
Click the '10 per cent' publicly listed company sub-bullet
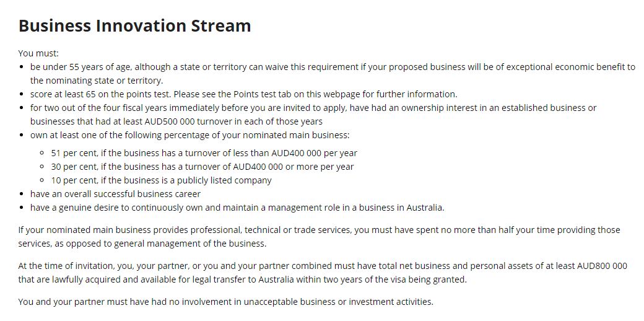(161, 180)
